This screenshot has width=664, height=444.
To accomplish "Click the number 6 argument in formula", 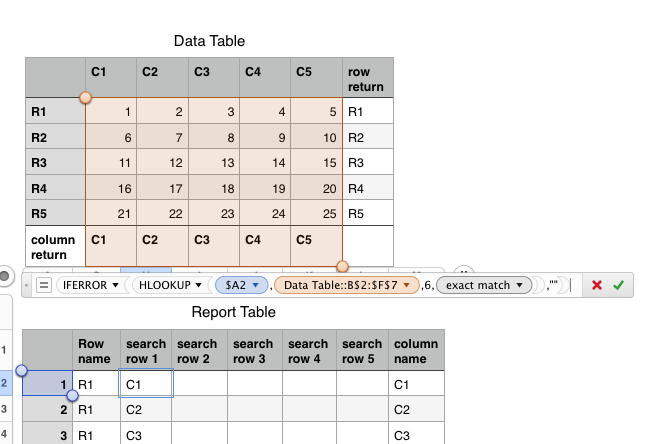I will point(427,286).
